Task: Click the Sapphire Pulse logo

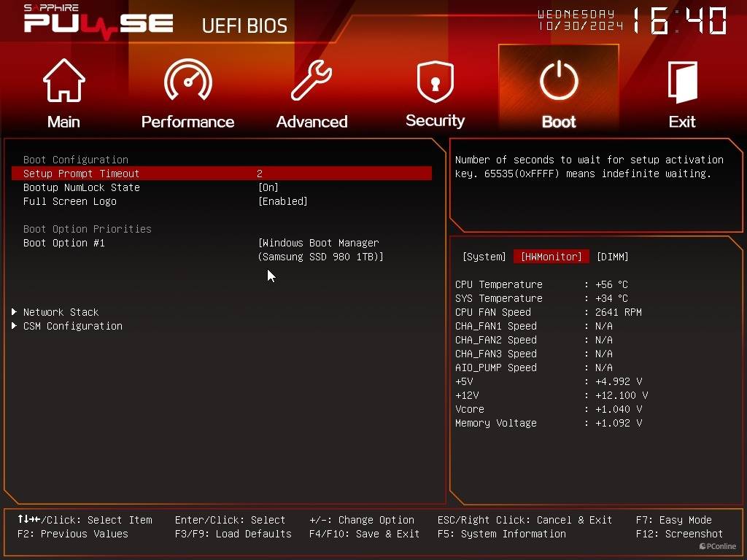Action: pyautogui.click(x=98, y=22)
